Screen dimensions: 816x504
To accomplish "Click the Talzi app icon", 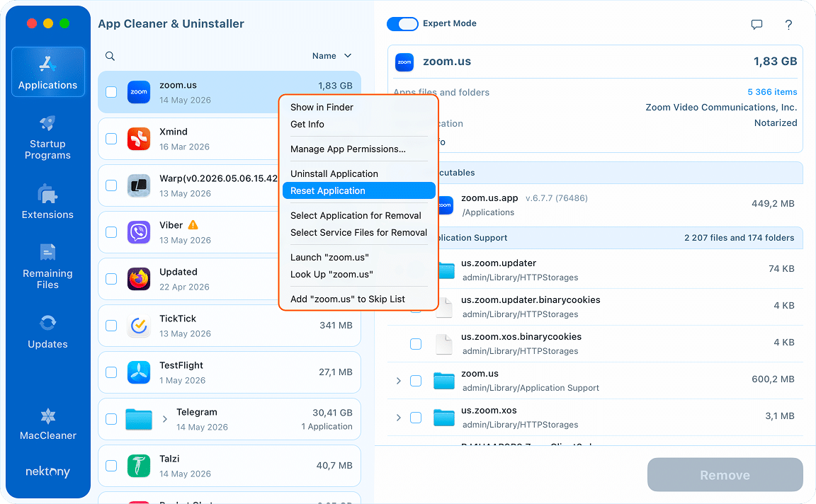I will coord(139,466).
